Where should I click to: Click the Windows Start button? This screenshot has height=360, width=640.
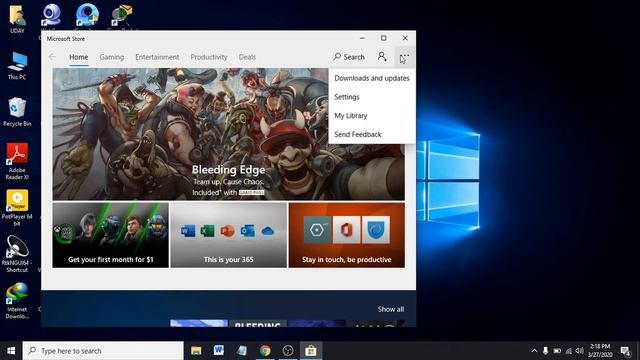point(11,351)
